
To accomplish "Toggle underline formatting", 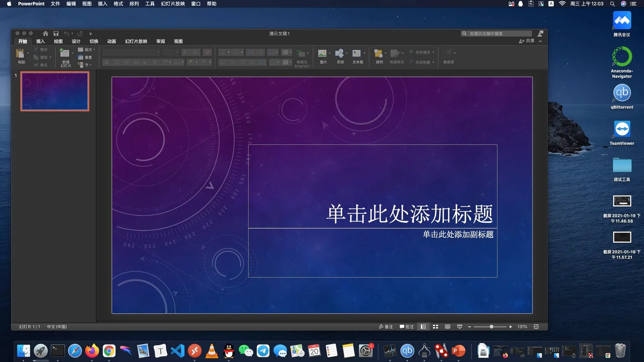I will tap(126, 62).
